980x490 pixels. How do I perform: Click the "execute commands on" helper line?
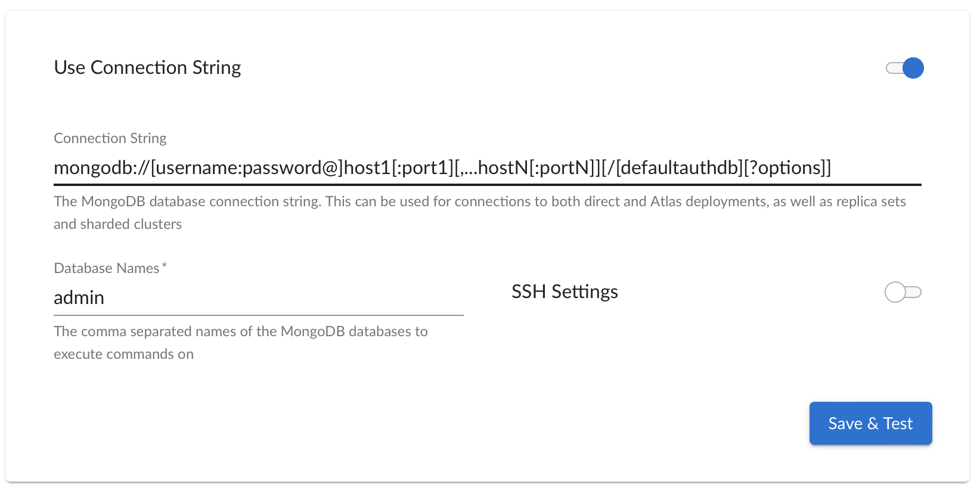pyautogui.click(x=123, y=354)
